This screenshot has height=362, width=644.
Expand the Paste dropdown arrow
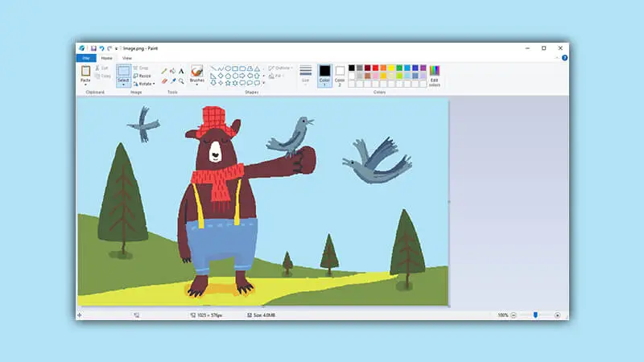pyautogui.click(x=85, y=84)
